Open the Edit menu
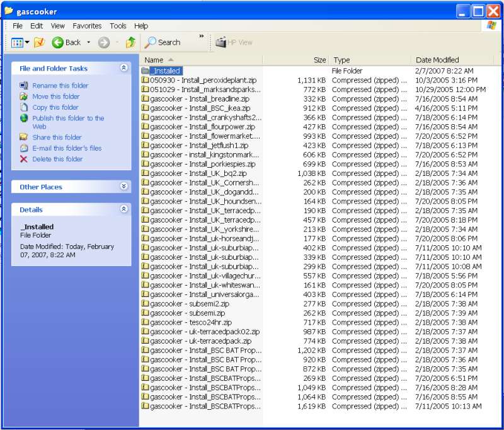The width and height of the screenshot is (504, 430). click(37, 26)
